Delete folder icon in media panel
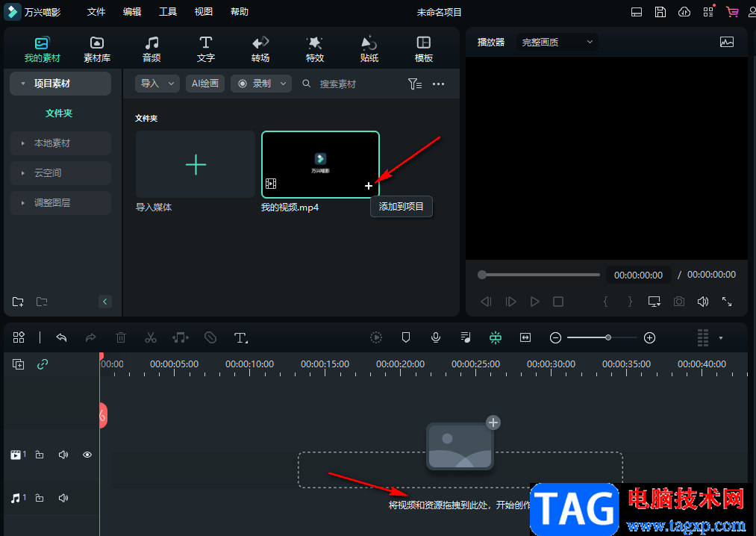 click(42, 302)
